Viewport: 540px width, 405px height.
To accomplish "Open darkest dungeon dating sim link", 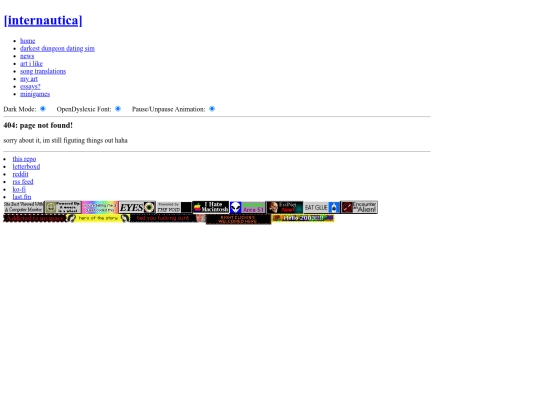I will click(x=57, y=48).
